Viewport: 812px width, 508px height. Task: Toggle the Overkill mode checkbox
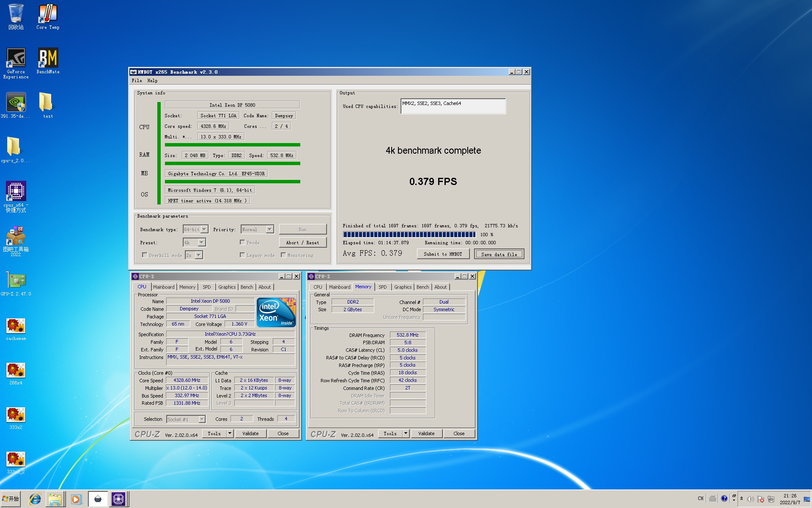(145, 255)
